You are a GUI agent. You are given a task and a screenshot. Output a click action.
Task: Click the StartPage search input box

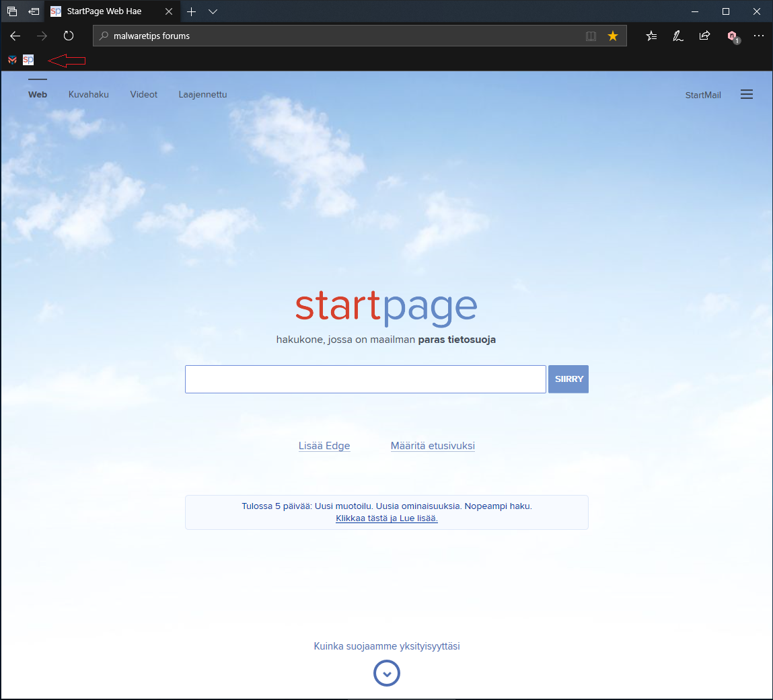pyautogui.click(x=365, y=379)
